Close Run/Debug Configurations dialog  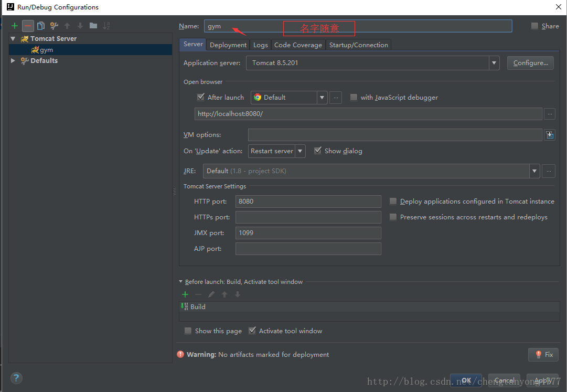(x=558, y=7)
